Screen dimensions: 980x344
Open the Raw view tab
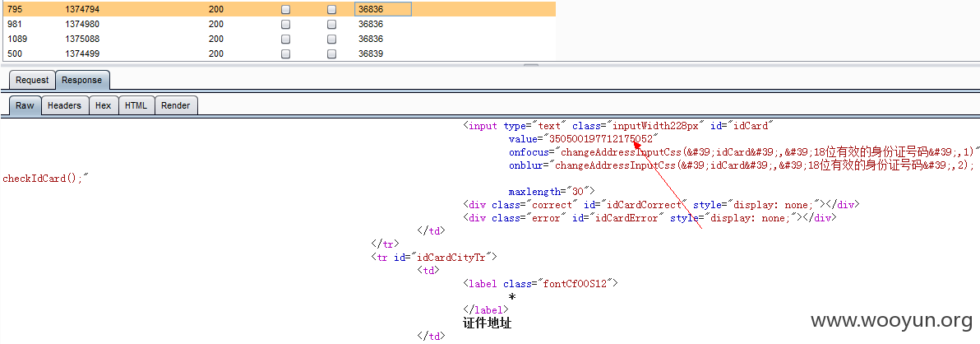25,105
